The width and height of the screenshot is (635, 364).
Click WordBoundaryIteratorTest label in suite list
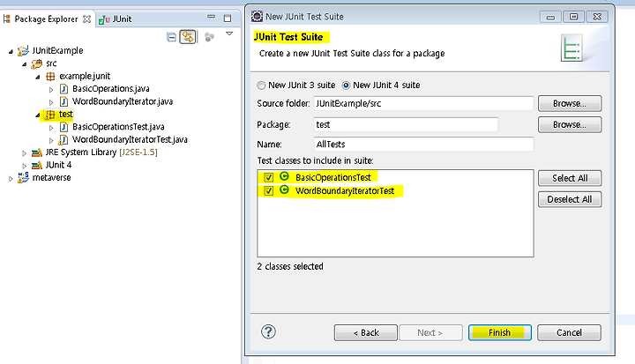point(345,190)
